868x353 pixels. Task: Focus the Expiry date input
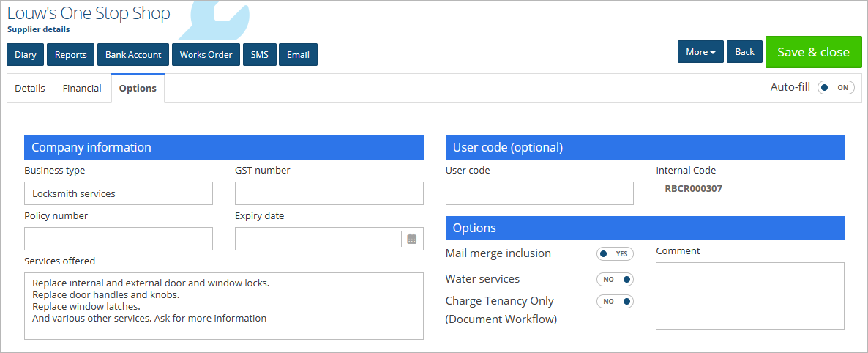[x=318, y=239]
